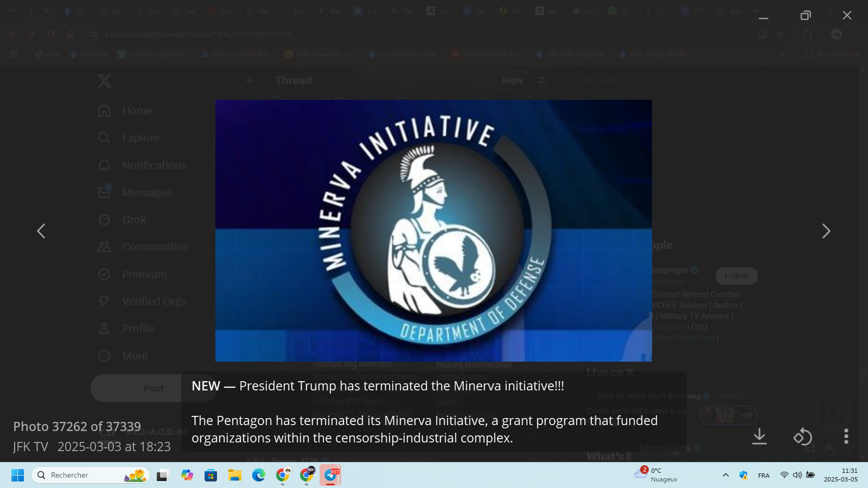Open Windows Security tray icon
The height and width of the screenshot is (488, 868).
click(x=743, y=475)
